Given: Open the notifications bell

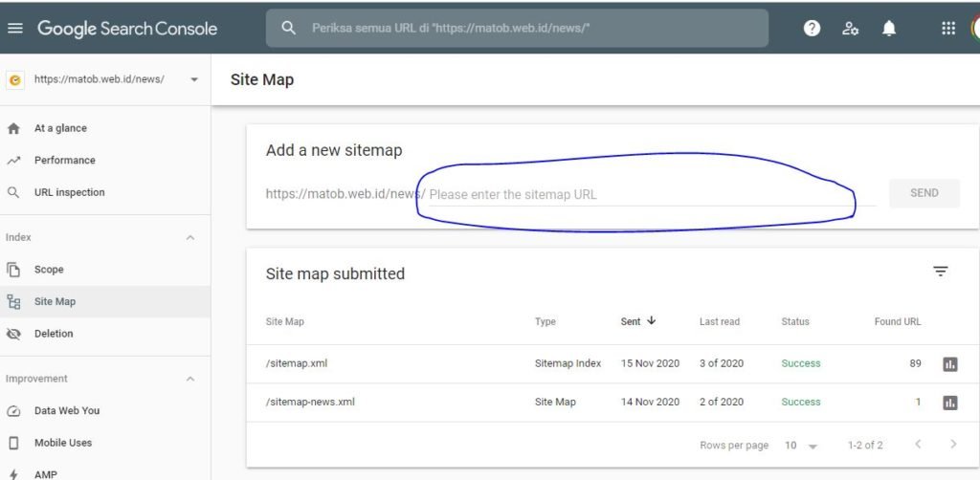Looking at the screenshot, I should (889, 28).
